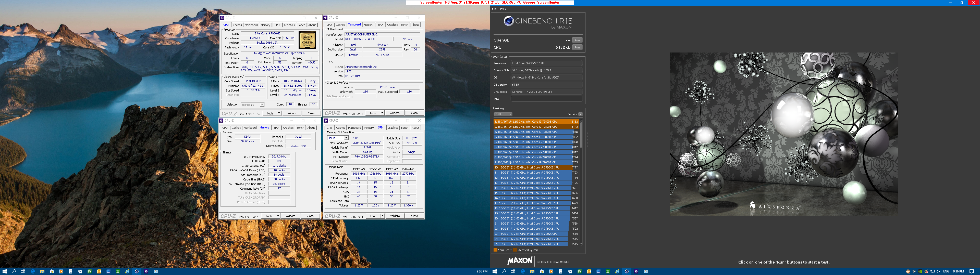Switch to Caches tab in the CPU-Z processor window
This screenshot has width=980, height=275.
(x=237, y=25)
